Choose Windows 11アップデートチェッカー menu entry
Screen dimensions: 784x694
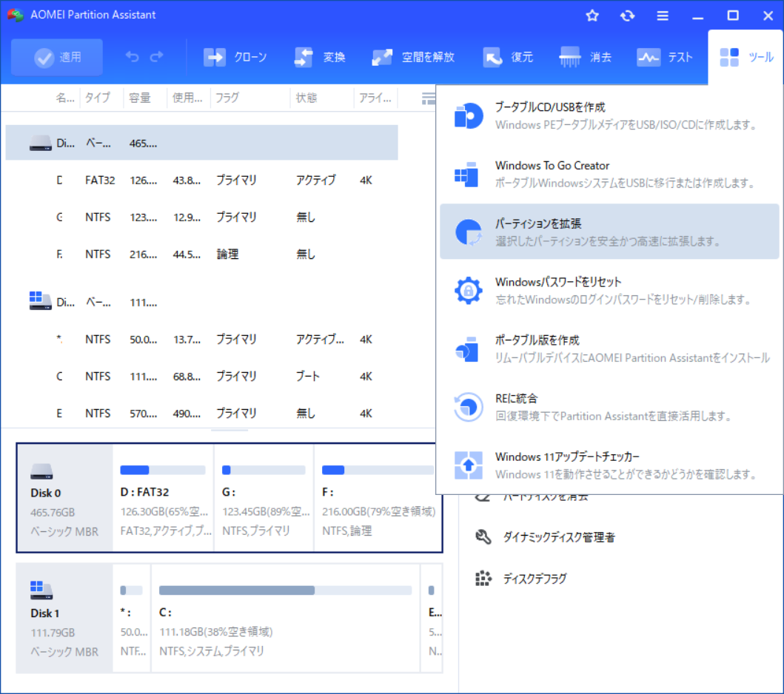tap(609, 465)
